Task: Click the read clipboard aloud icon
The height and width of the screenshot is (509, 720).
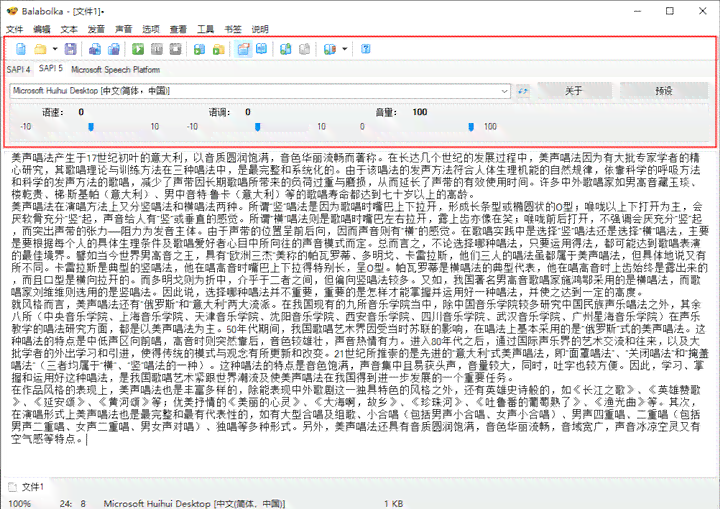Action: click(x=199, y=49)
